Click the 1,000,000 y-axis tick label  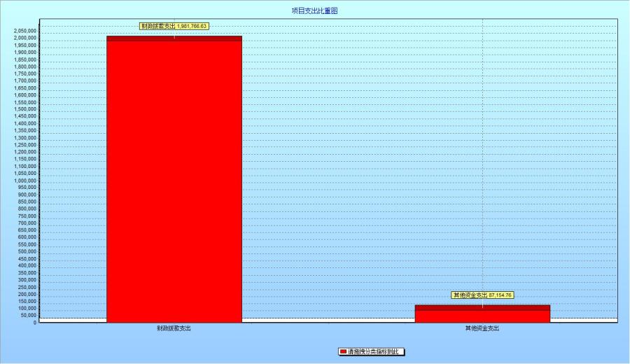[x=24, y=181]
